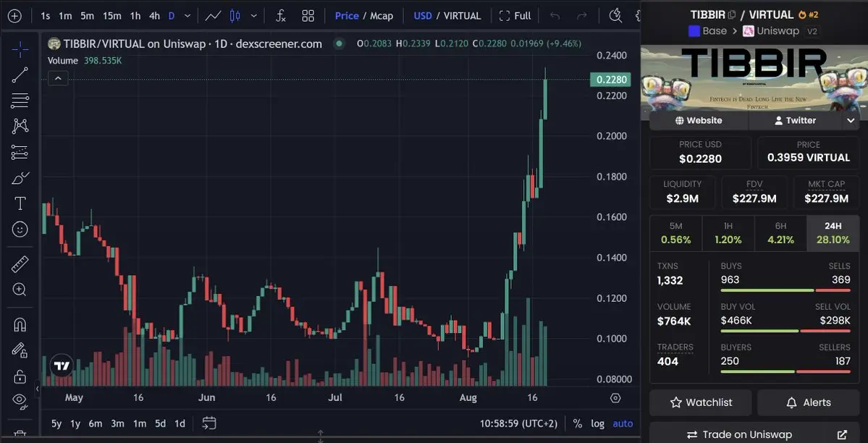868x443 pixels.
Task: Open the emoji icons tool
Action: click(x=20, y=229)
